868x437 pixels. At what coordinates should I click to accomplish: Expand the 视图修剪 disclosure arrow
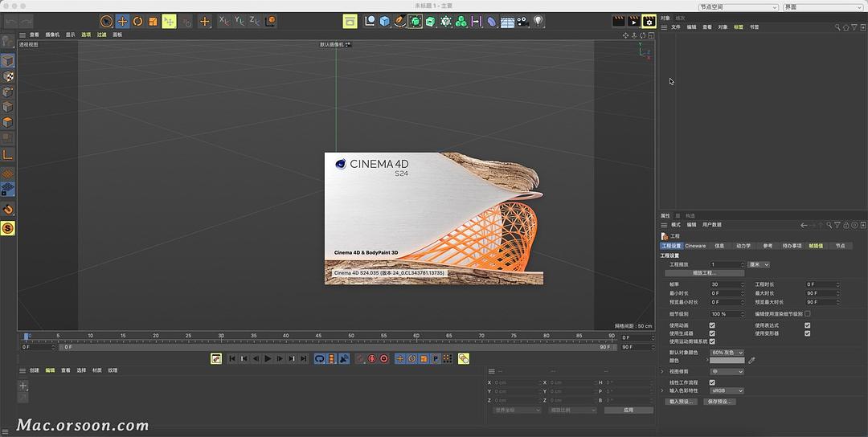point(662,372)
